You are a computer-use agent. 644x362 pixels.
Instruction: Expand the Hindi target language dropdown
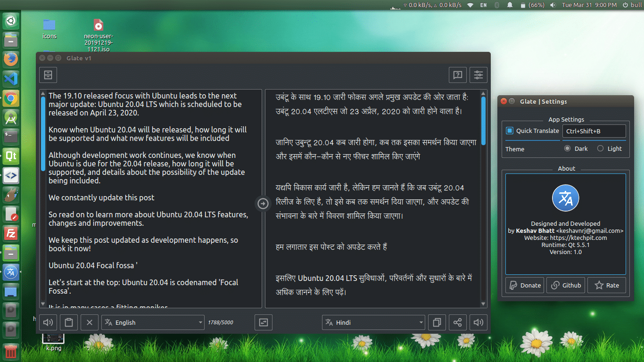[x=374, y=322]
